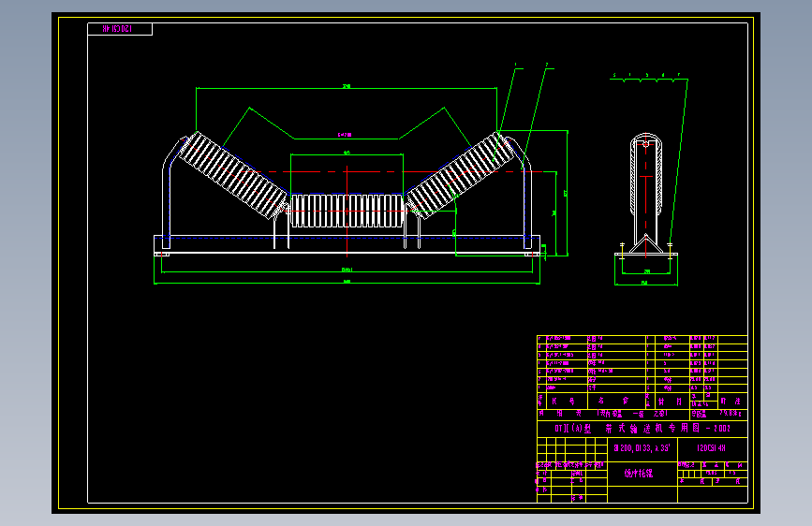Viewport: 812px width, 526px height.
Task: Click the belt specification cell starting with B1200
Action: click(642, 448)
